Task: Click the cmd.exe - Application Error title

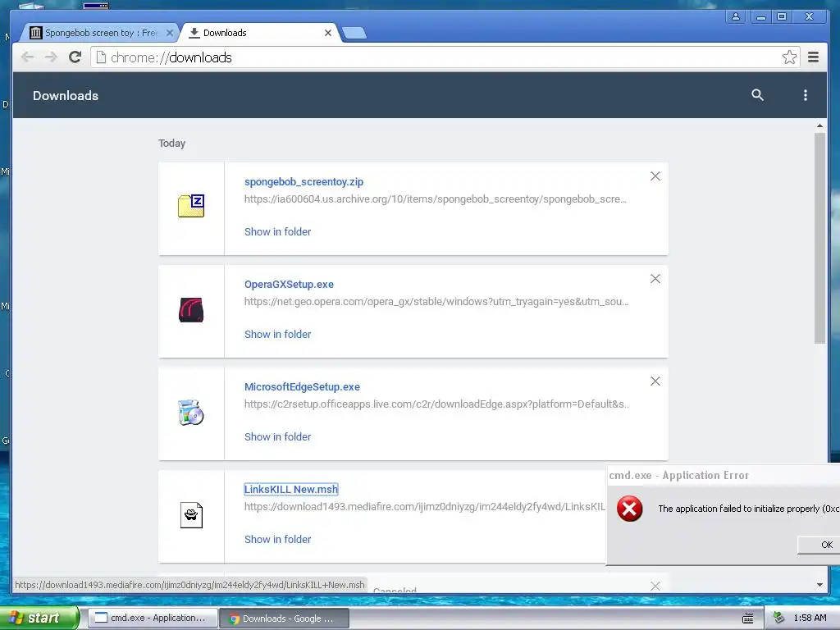Action: coord(678,475)
